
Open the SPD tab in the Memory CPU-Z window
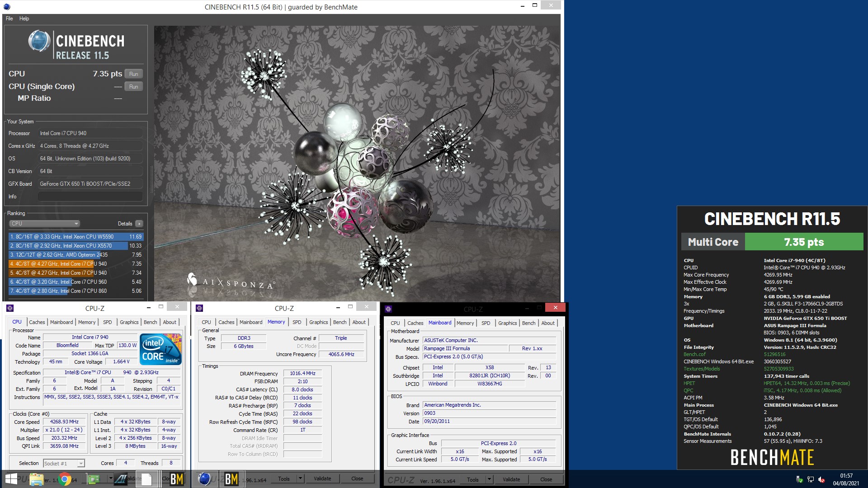click(x=297, y=322)
